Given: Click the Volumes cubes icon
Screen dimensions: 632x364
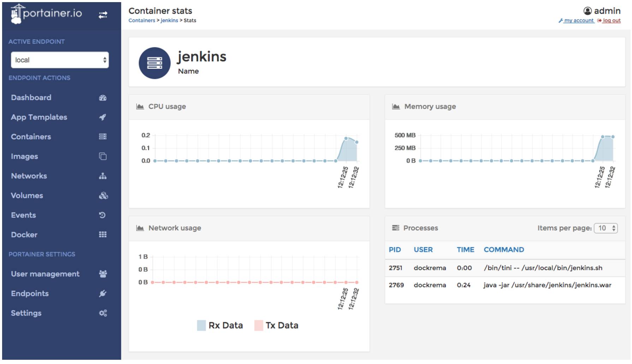Looking at the screenshot, I should pos(103,195).
